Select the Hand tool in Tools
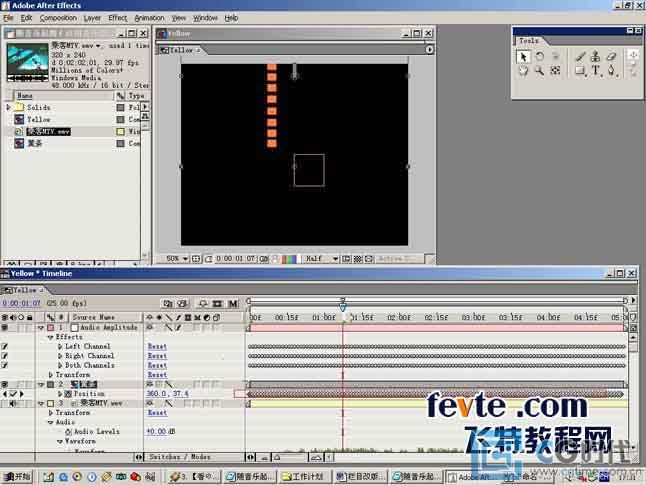Image resolution: width=646 pixels, height=485 pixels. 523,71
